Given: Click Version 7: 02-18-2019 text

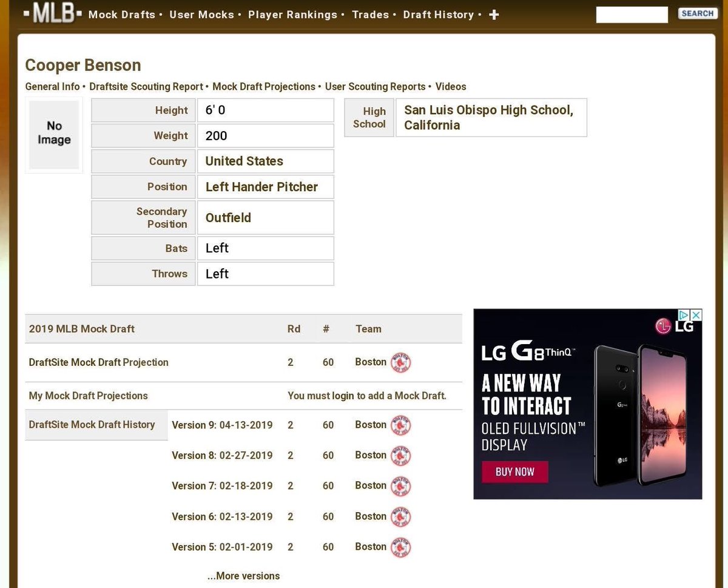Looking at the screenshot, I should coord(222,486).
